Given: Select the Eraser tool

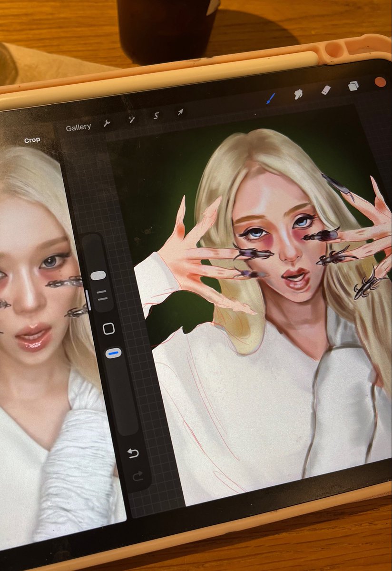Looking at the screenshot, I should click(326, 90).
